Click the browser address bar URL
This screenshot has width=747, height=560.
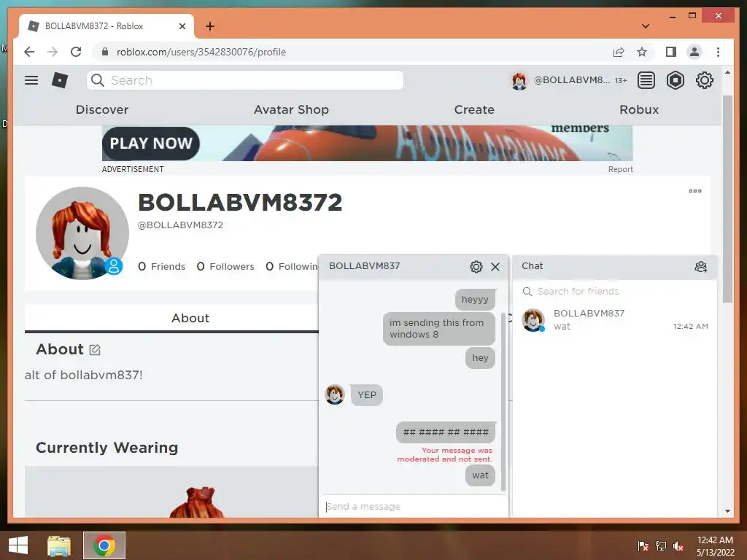point(201,52)
